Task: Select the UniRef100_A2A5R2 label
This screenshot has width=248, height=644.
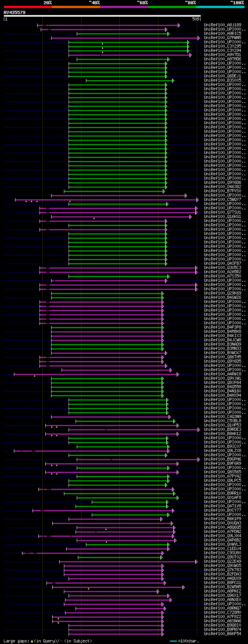Action: (x=222, y=272)
